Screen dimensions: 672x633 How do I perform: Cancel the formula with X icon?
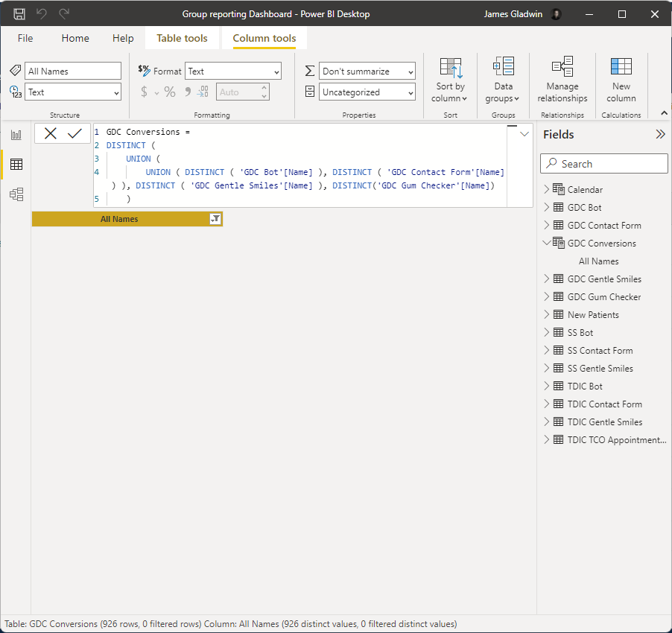[x=51, y=133]
